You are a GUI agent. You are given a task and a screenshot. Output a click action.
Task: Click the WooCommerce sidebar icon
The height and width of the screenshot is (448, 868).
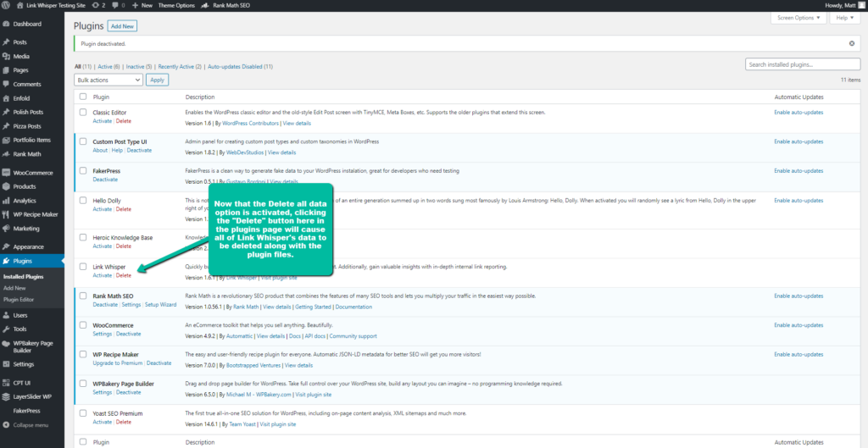(x=6, y=173)
